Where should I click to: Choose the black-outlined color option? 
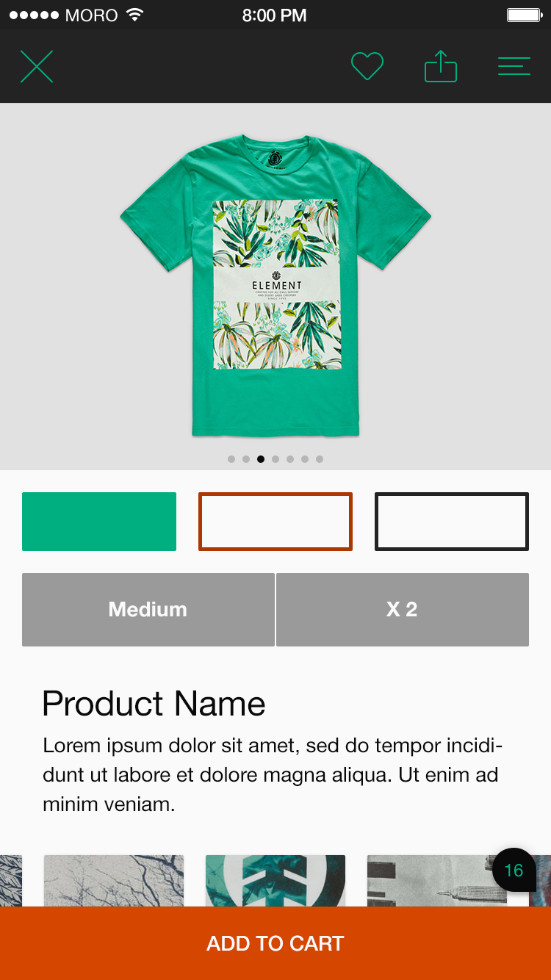[452, 522]
